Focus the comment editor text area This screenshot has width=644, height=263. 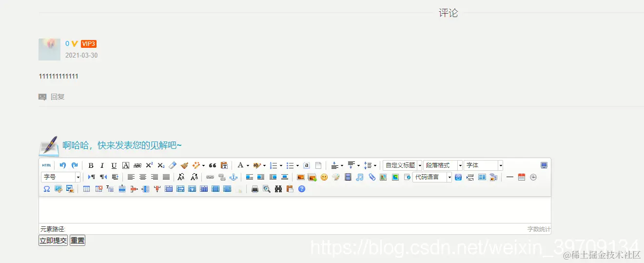click(294, 210)
